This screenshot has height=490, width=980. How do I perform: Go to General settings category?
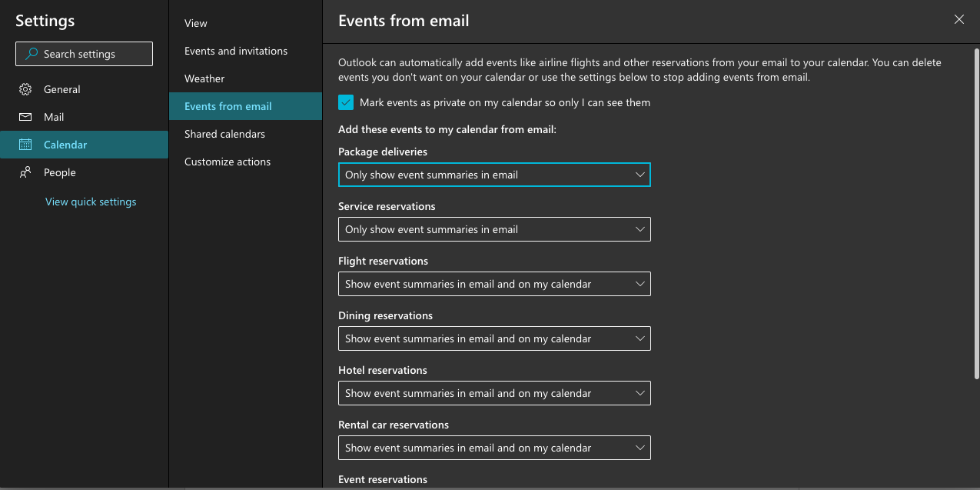tap(84, 89)
